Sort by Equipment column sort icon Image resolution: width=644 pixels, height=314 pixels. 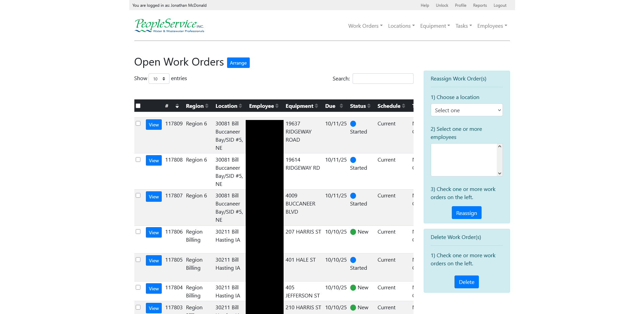(316, 106)
